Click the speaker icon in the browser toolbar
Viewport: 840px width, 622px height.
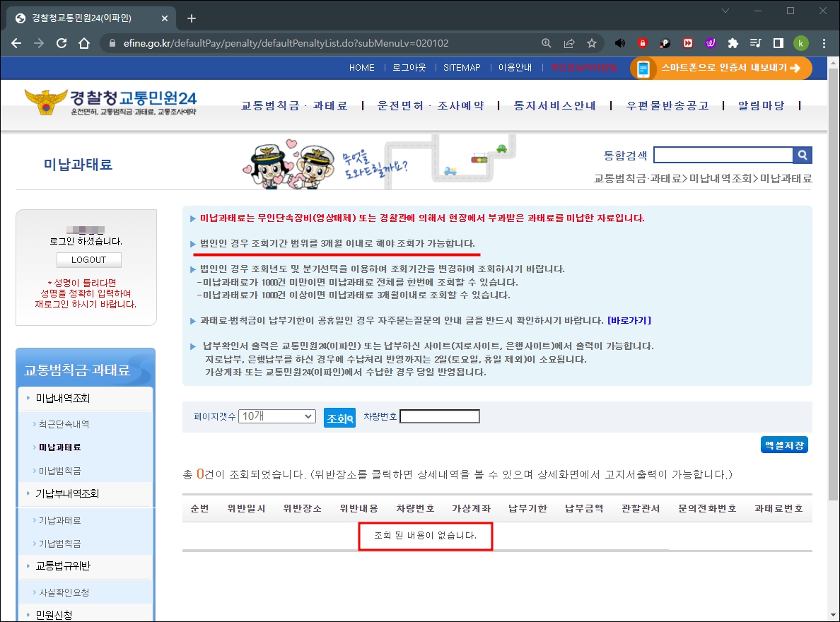point(619,43)
